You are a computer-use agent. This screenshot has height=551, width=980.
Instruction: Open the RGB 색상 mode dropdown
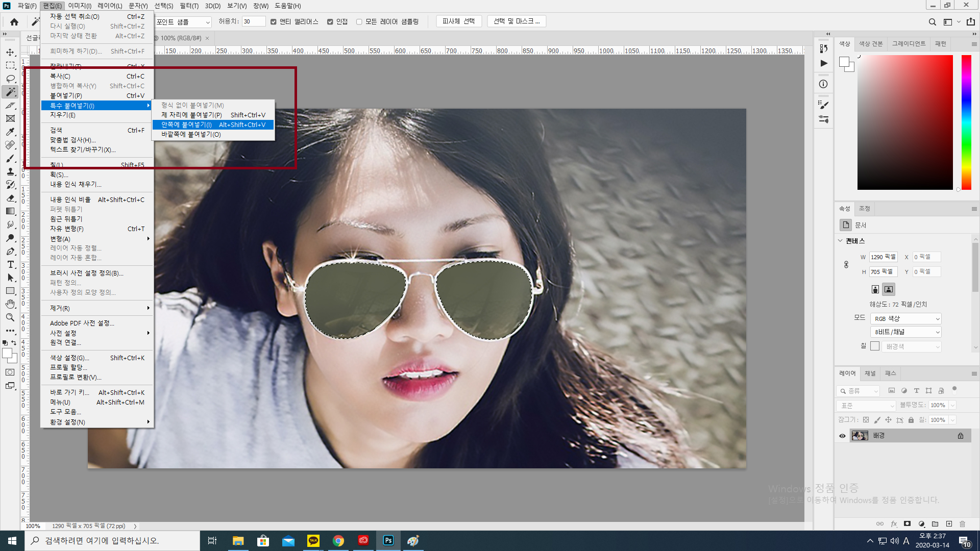906,319
